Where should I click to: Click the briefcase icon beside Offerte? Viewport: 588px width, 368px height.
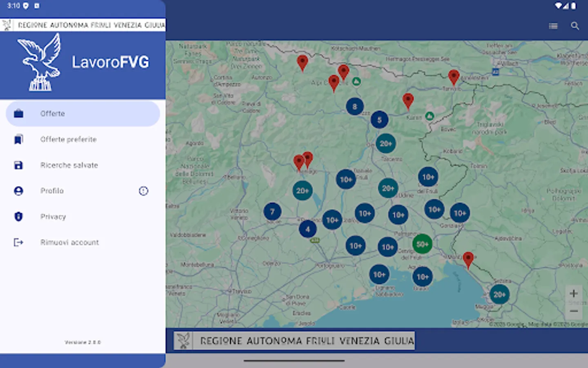[18, 114]
